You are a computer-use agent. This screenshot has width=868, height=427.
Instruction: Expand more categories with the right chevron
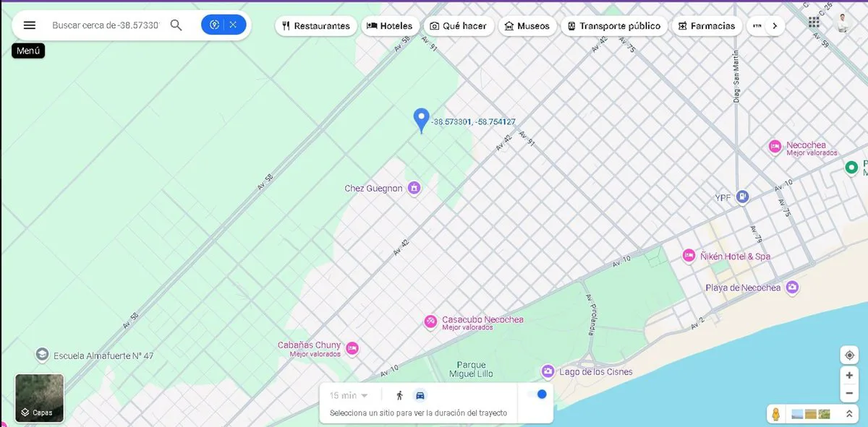point(775,26)
